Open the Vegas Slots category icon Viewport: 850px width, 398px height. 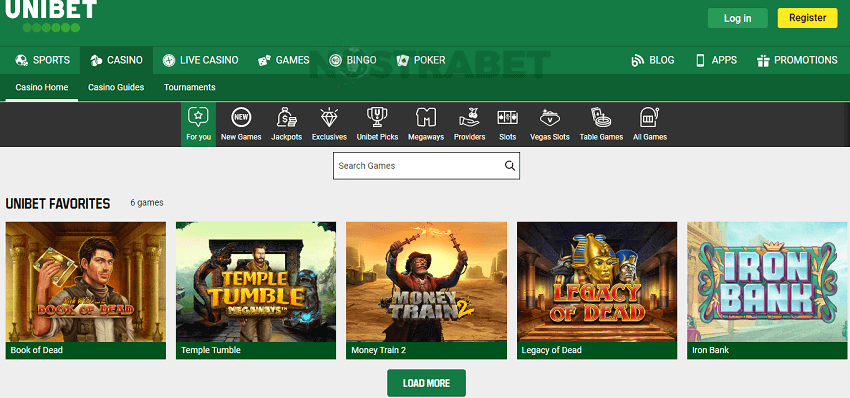point(550,118)
